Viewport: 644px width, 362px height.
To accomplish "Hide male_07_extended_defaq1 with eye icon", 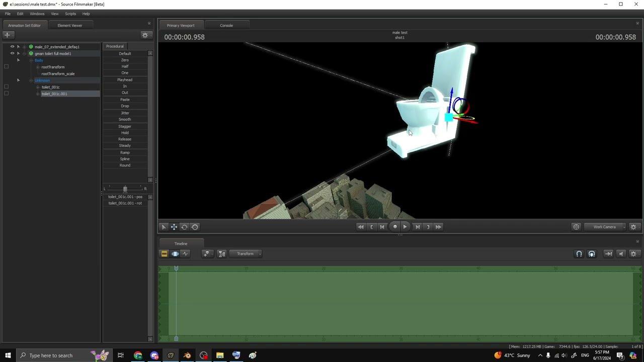I will coord(12,47).
